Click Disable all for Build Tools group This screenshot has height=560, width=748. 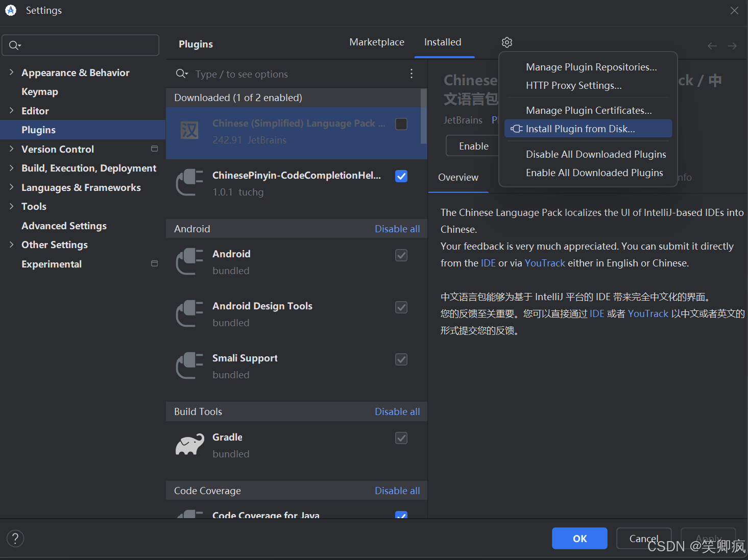[397, 411]
